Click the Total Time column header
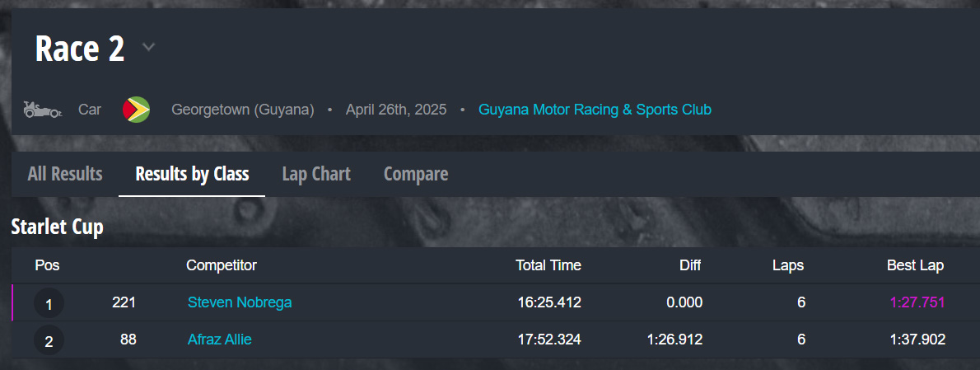This screenshot has height=370, width=980. pyautogui.click(x=548, y=265)
